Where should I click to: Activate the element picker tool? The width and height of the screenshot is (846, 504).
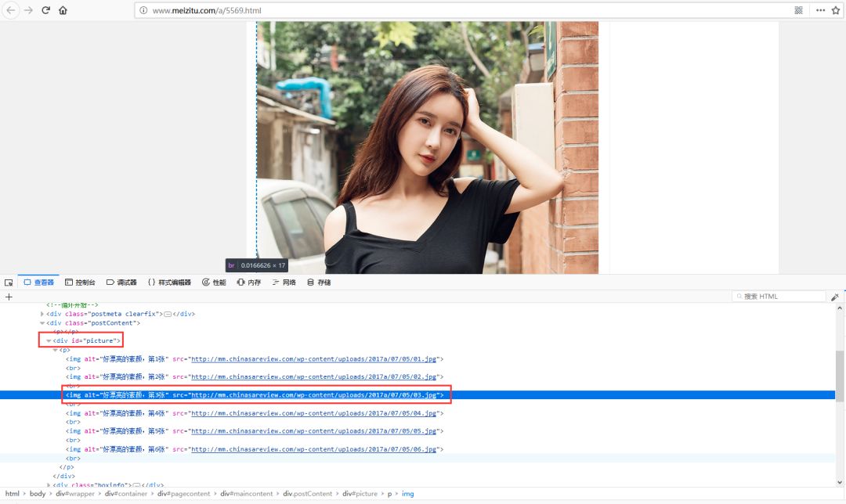(x=9, y=283)
